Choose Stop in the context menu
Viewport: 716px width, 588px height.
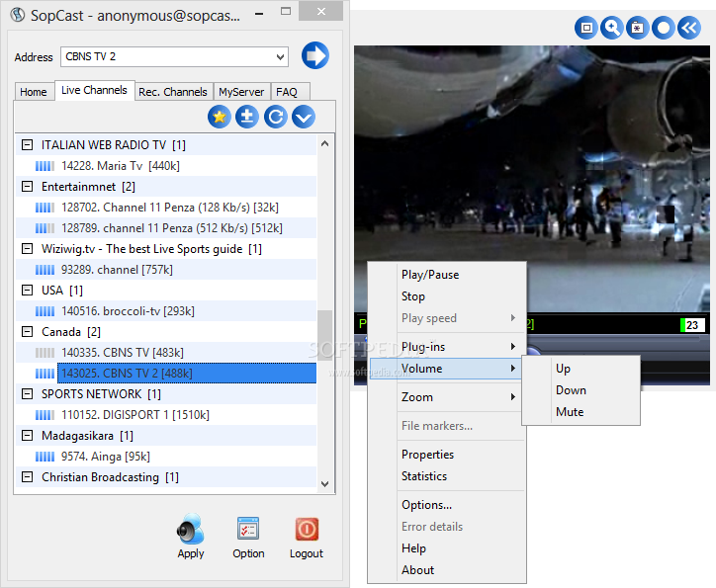click(x=447, y=296)
